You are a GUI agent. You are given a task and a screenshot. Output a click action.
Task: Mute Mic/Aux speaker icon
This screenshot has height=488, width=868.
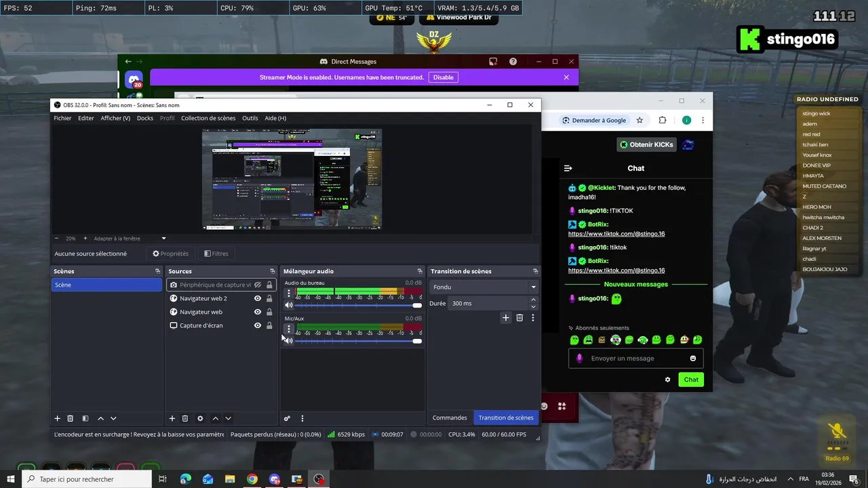(288, 340)
